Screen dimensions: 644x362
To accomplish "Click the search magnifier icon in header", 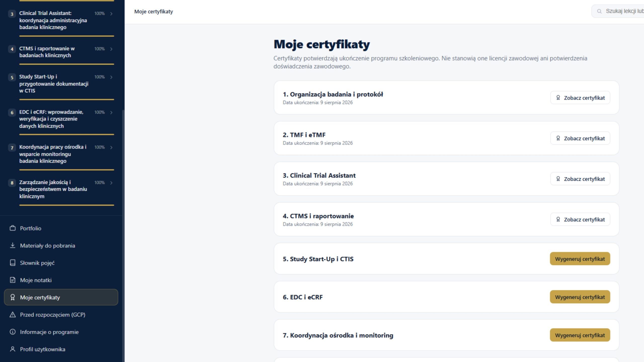I will coord(599,11).
